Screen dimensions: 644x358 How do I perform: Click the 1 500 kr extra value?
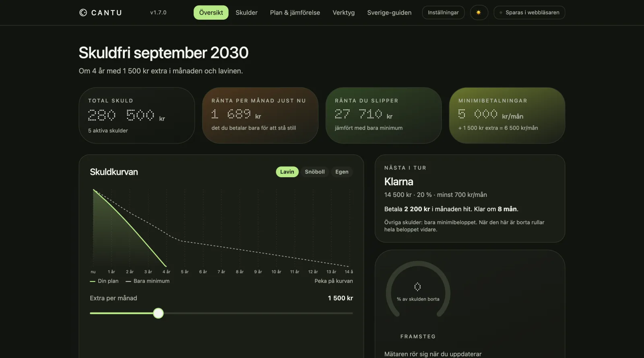[340, 298]
